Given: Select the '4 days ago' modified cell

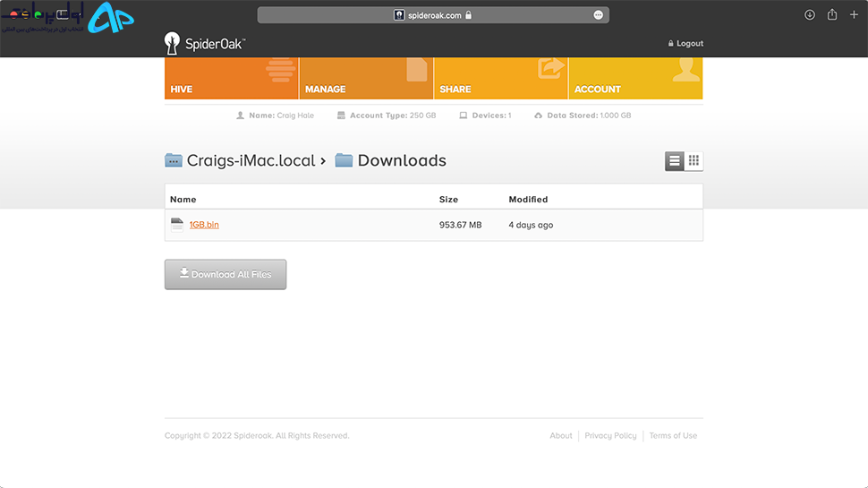Looking at the screenshot, I should pos(531,225).
